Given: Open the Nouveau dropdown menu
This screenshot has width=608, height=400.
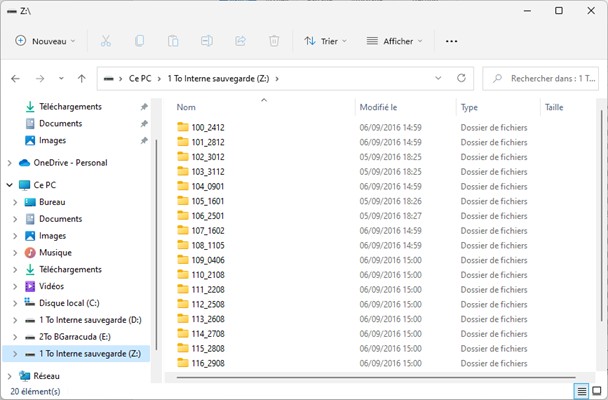Looking at the screenshot, I should [x=47, y=41].
